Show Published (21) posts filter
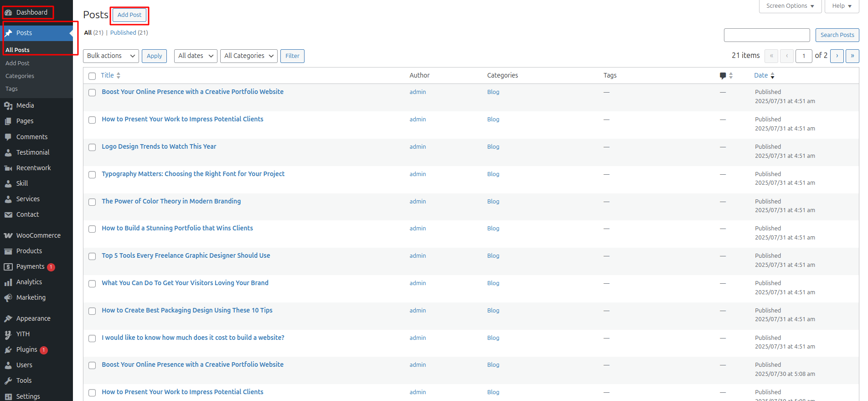 point(129,32)
